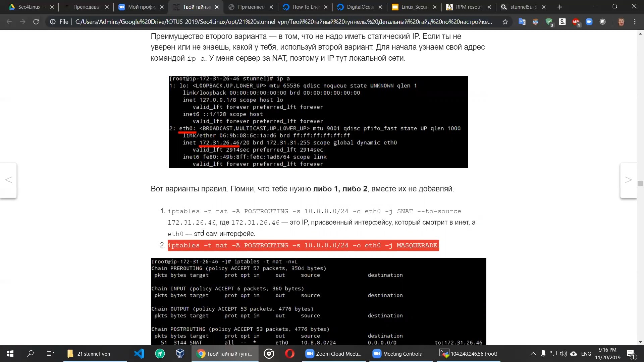
Task: Switch to the Применяем tab
Action: pos(251,7)
